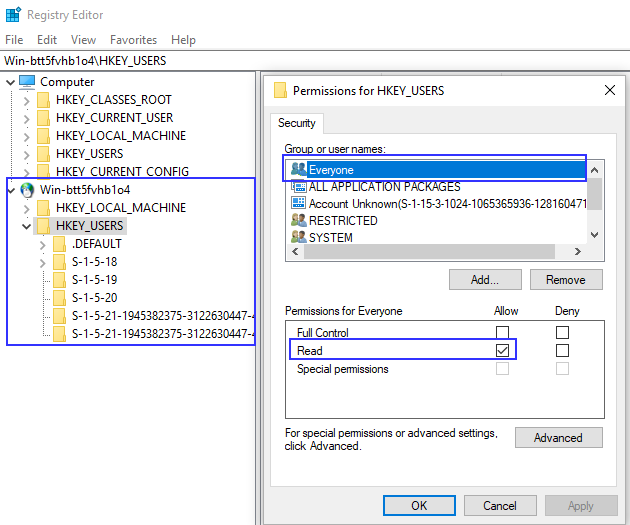Expand the .DEFAULT key

coord(43,245)
